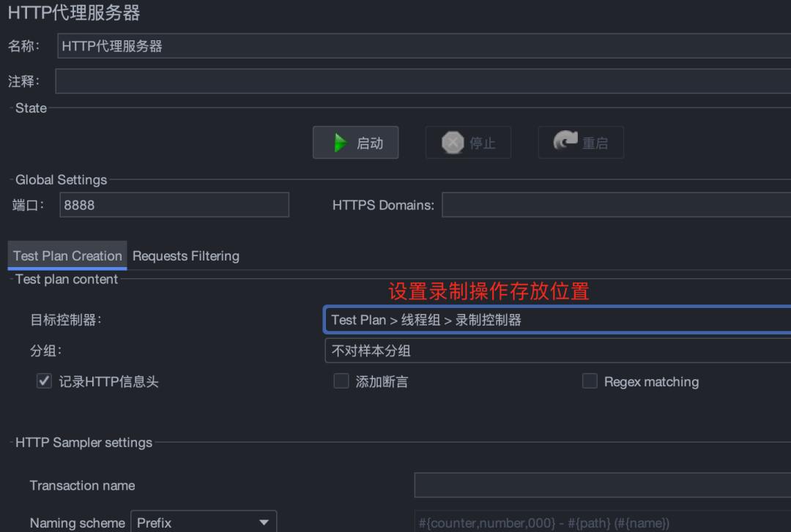The width and height of the screenshot is (791, 532).
Task: Click the HTTPS Domains input field
Action: tap(615, 205)
